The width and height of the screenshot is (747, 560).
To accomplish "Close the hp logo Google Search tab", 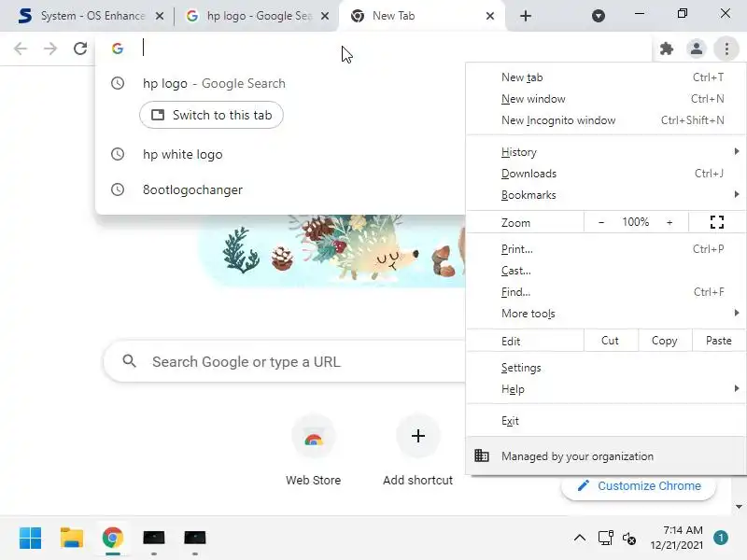I will coord(325,16).
